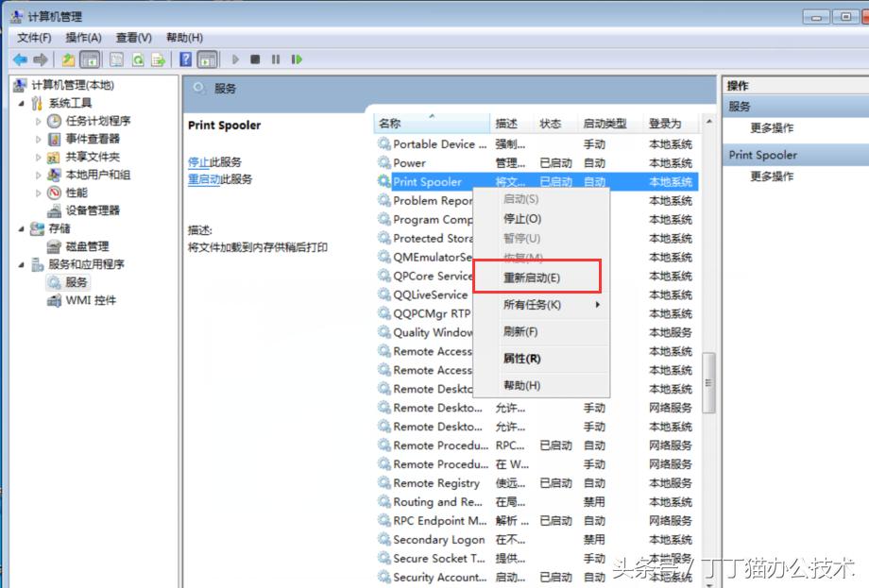Refresh the services list via the toolbar refresh icon

pos(137,59)
